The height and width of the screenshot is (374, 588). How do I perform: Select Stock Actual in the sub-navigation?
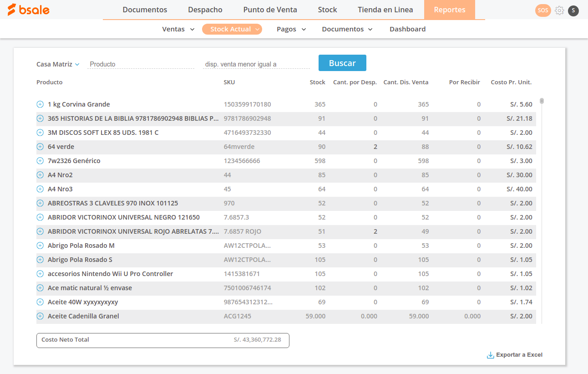[x=232, y=29]
